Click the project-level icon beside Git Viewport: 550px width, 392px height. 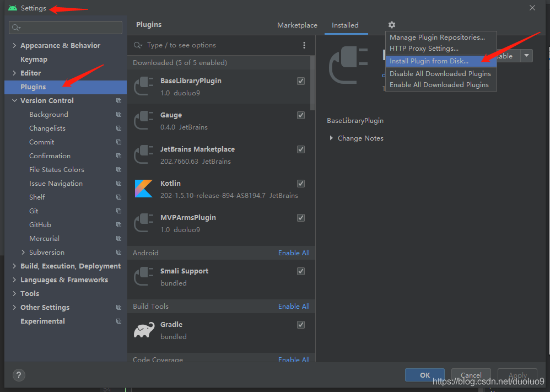click(x=119, y=211)
